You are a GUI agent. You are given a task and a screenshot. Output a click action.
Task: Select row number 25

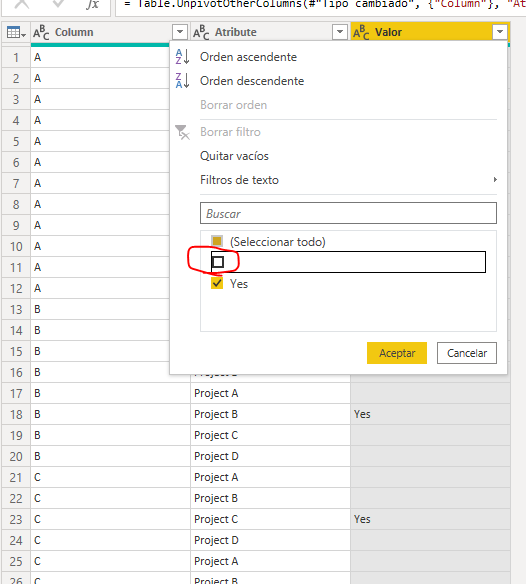point(16,561)
